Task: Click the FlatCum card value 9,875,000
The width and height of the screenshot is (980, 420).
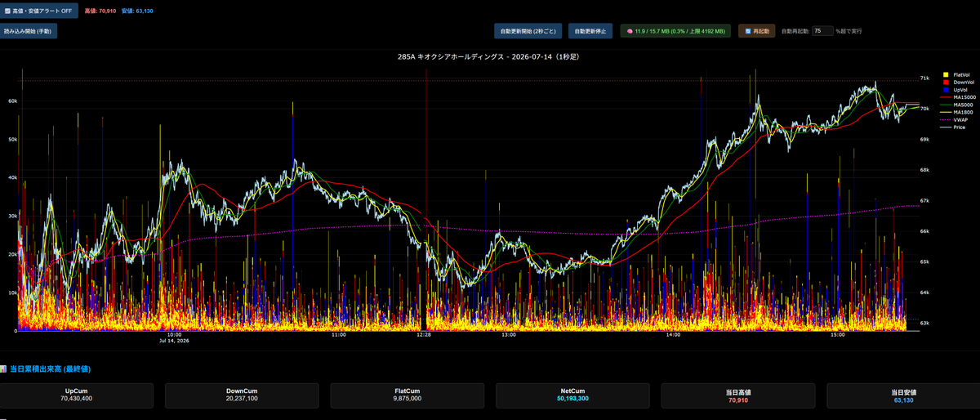Action: 408,399
